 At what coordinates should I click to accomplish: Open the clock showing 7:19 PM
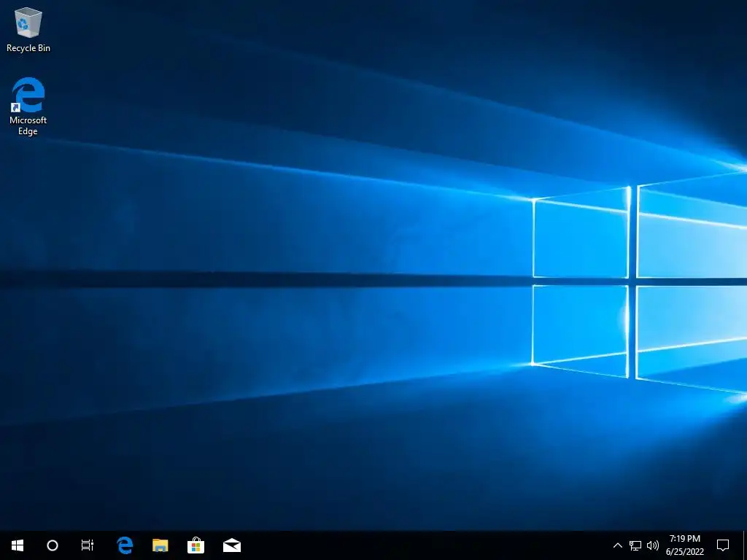point(684,545)
